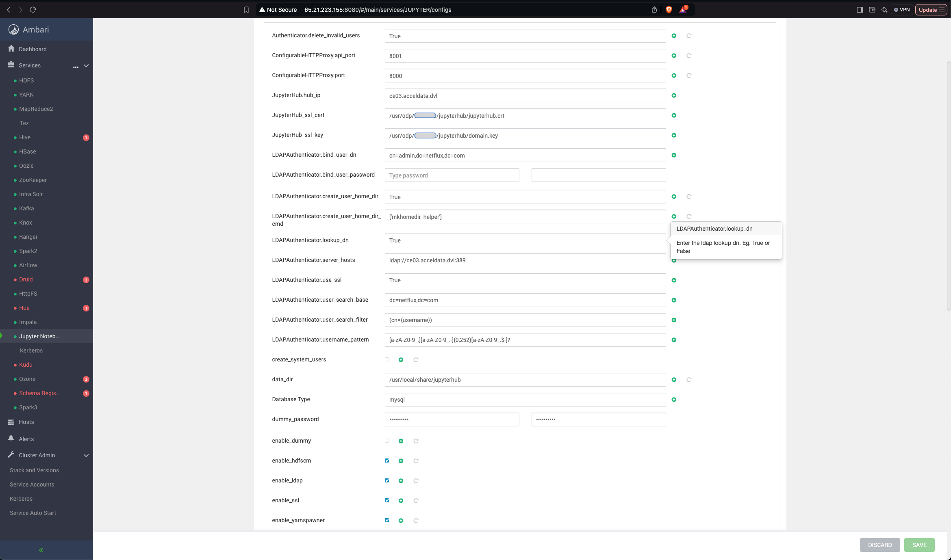Open the browser Update menu

coord(931,10)
